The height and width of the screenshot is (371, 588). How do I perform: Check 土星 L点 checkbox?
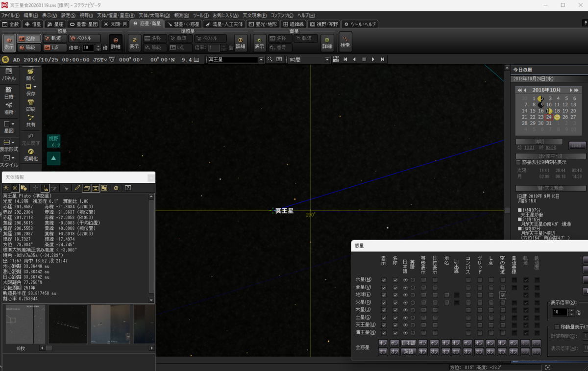click(491, 318)
